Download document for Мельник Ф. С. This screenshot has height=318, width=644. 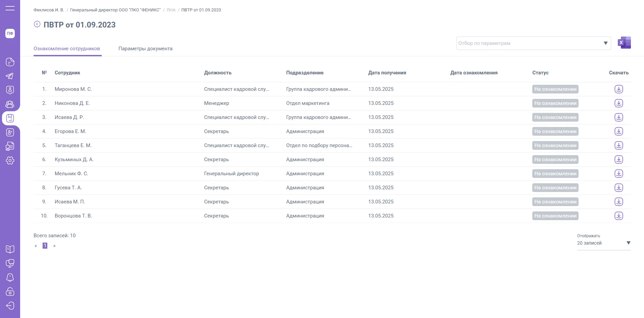tap(618, 174)
